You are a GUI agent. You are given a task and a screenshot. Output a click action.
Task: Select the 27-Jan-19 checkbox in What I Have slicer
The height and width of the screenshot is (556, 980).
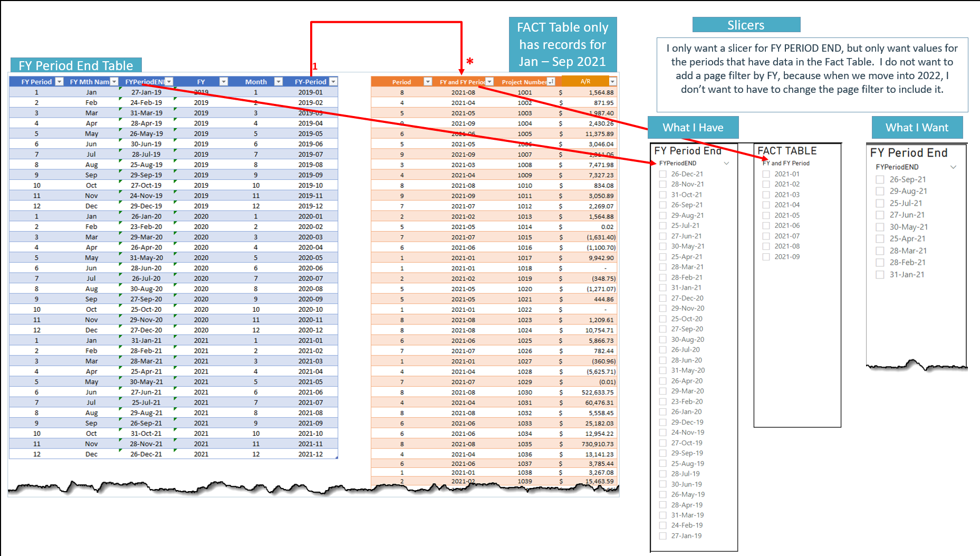pyautogui.click(x=663, y=535)
